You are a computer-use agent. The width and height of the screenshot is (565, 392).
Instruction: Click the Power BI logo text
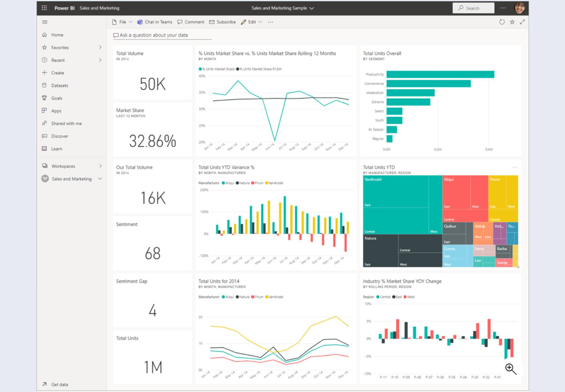64,8
